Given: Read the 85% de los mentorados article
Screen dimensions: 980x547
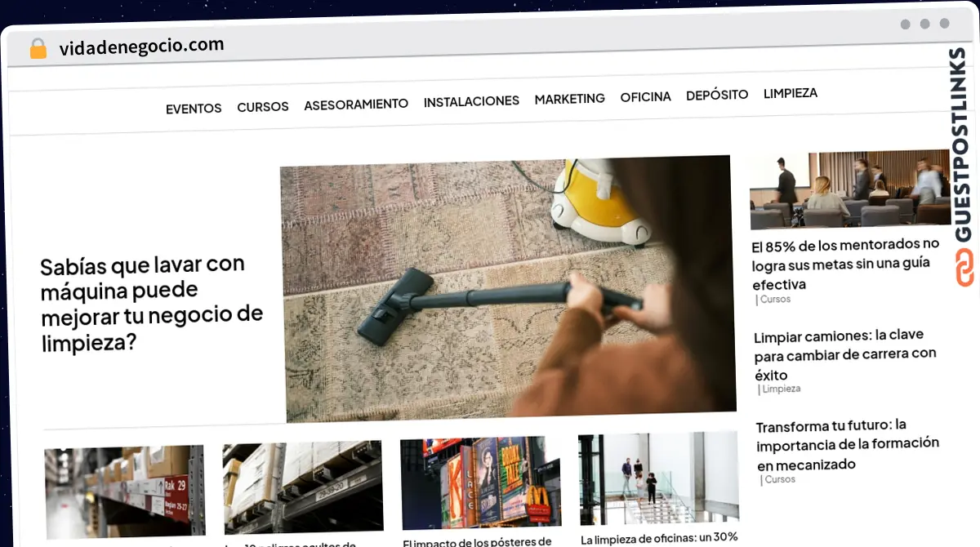Looking at the screenshot, I should tap(846, 264).
